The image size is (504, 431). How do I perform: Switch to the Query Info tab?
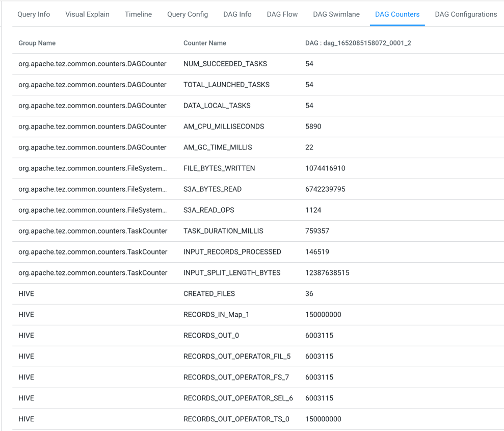[33, 14]
